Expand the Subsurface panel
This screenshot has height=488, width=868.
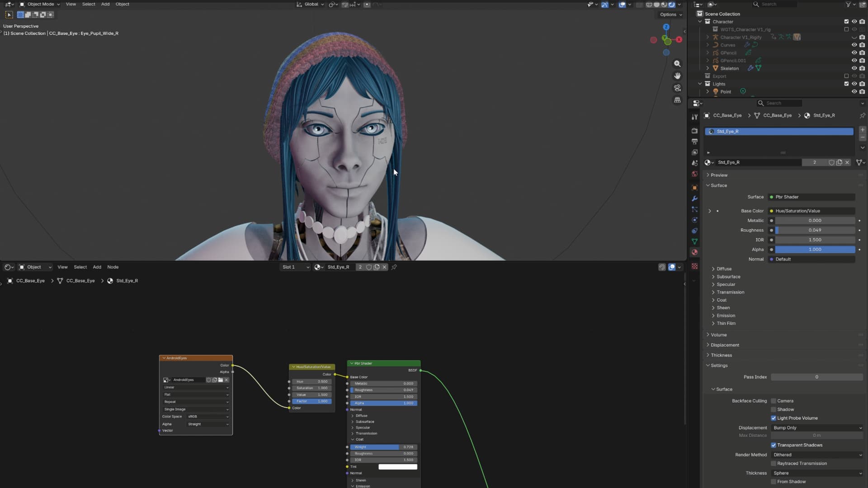pyautogui.click(x=728, y=276)
